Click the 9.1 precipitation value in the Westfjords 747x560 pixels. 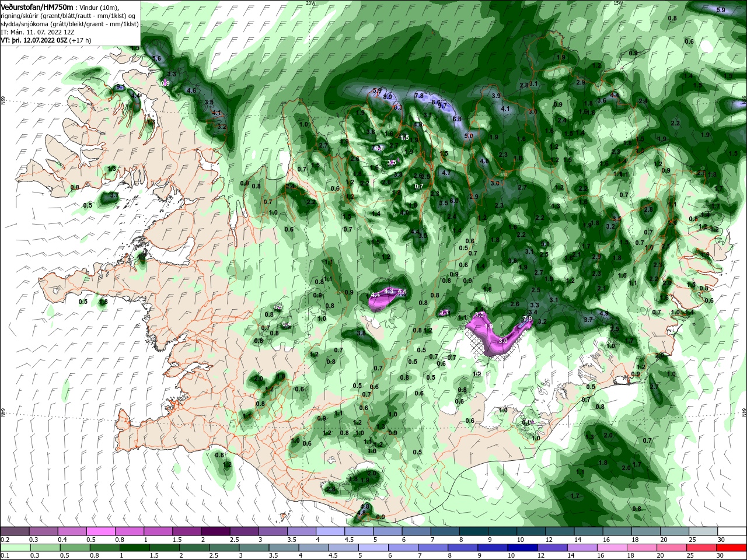(121, 87)
